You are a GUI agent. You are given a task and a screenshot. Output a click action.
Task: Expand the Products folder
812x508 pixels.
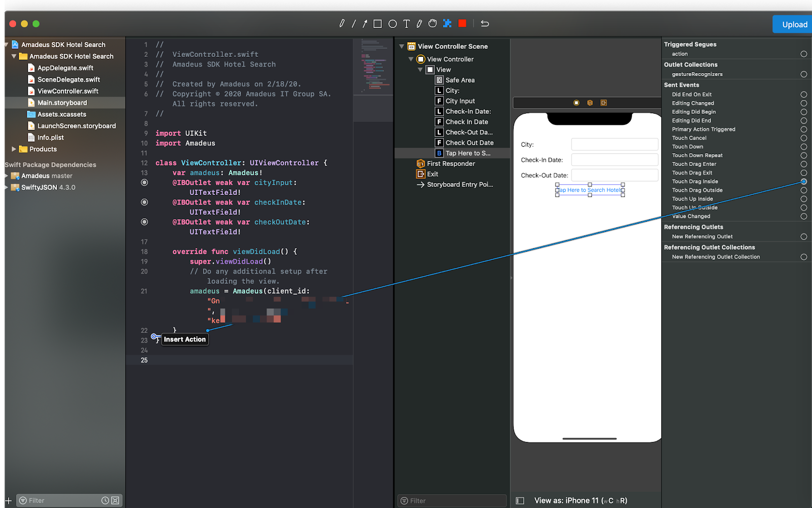tap(14, 149)
